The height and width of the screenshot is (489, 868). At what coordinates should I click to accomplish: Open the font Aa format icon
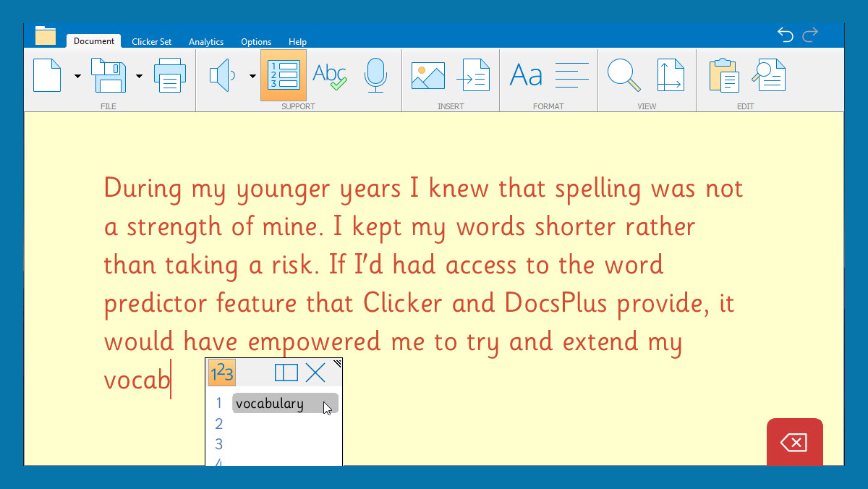526,75
